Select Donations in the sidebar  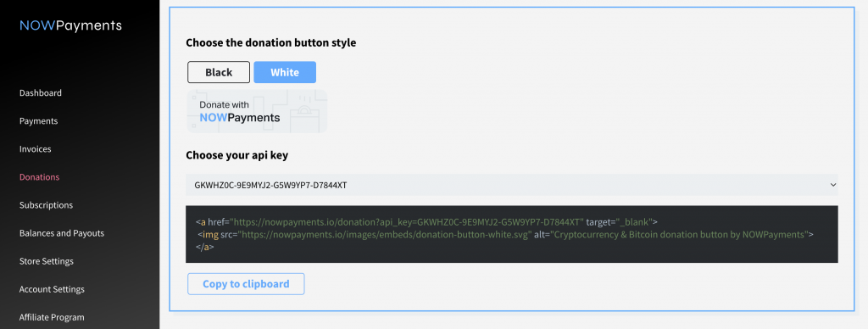(39, 177)
